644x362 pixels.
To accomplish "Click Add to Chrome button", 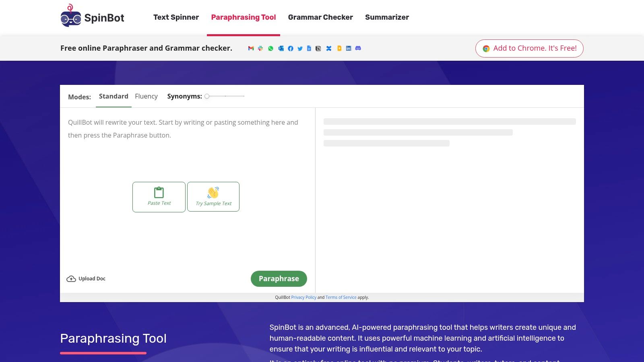I will click(529, 48).
